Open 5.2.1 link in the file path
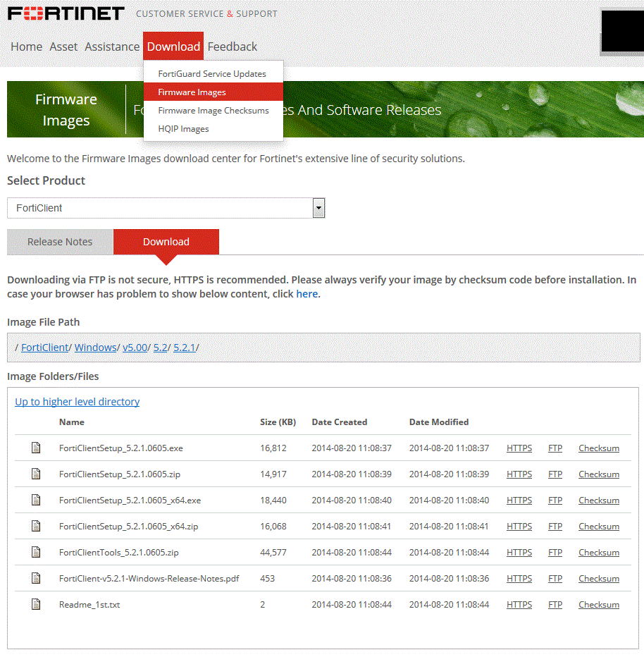Image resolution: width=644 pixels, height=657 pixels. click(x=184, y=348)
